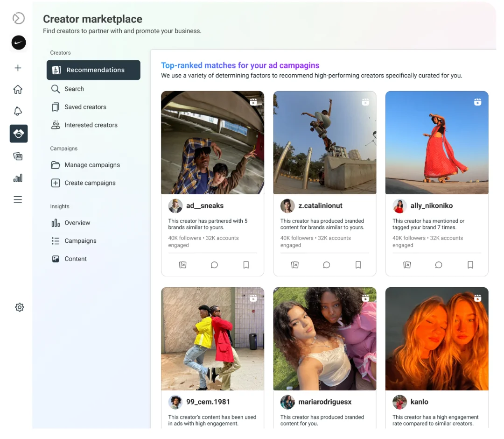The image size is (504, 439).
Task: Open z.catalinionut skateboard reel thumbnail
Action: (x=325, y=142)
